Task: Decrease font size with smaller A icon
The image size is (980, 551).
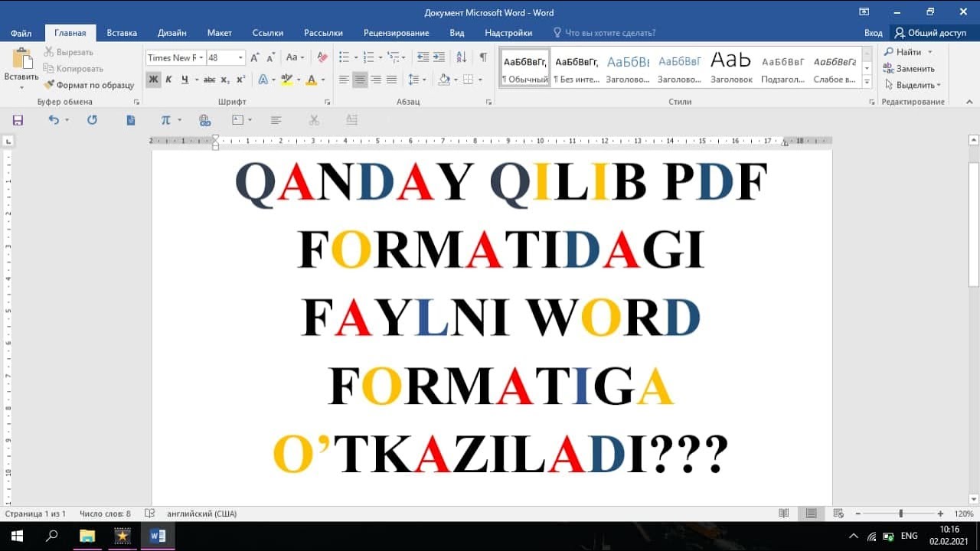Action: point(270,57)
